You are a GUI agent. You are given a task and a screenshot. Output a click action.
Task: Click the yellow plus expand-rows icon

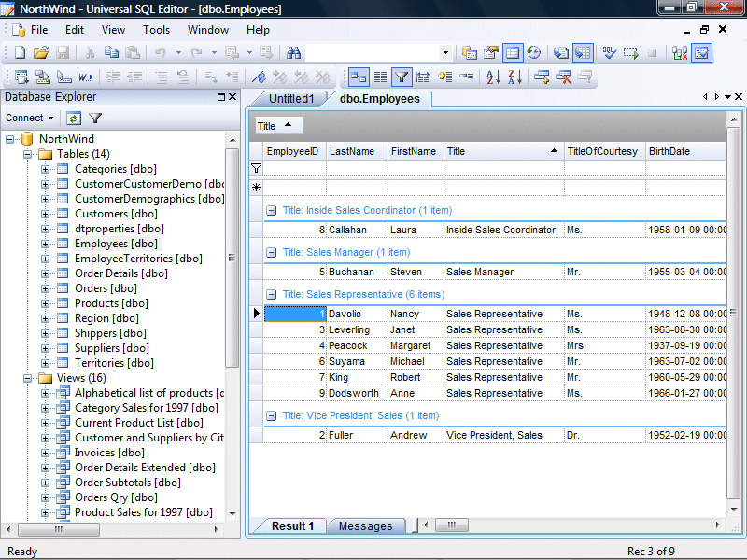click(445, 77)
